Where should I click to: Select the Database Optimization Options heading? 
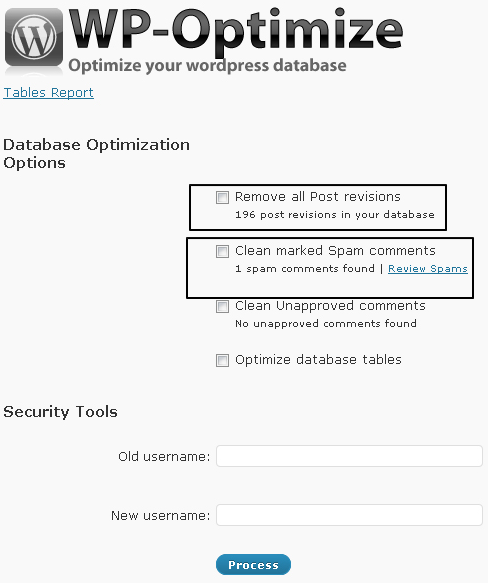click(96, 154)
